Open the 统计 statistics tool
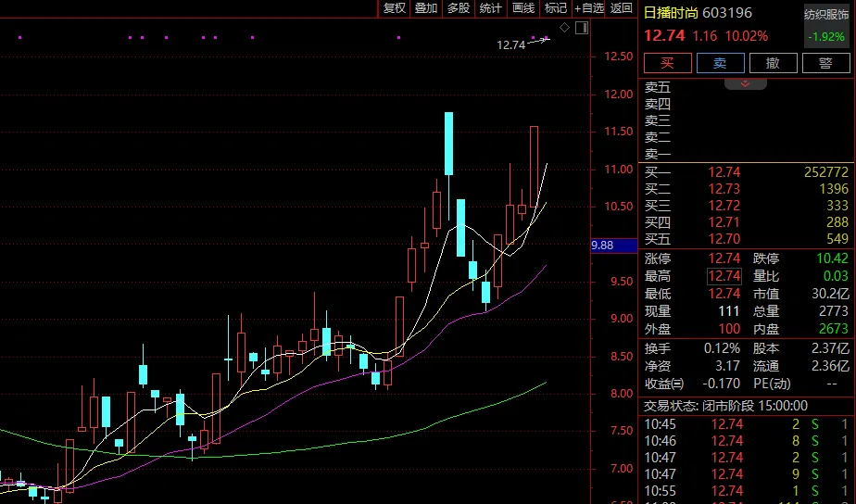Screen dimensions: 856x504 pyautogui.click(x=490, y=8)
